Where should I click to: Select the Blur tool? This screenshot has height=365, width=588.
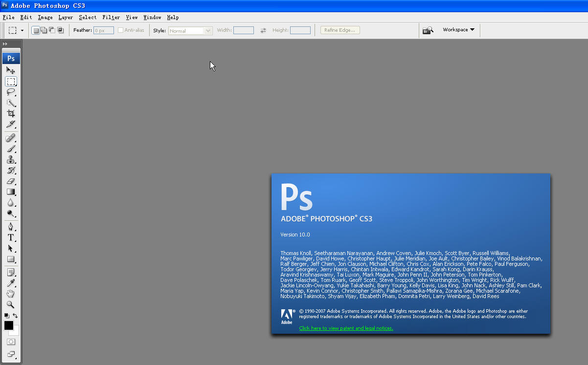11,203
